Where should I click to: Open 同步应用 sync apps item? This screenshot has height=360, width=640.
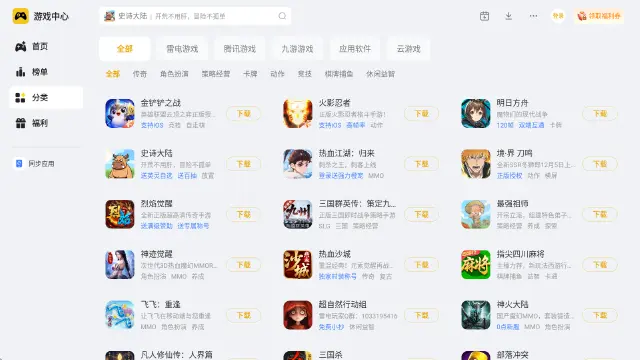[35, 164]
